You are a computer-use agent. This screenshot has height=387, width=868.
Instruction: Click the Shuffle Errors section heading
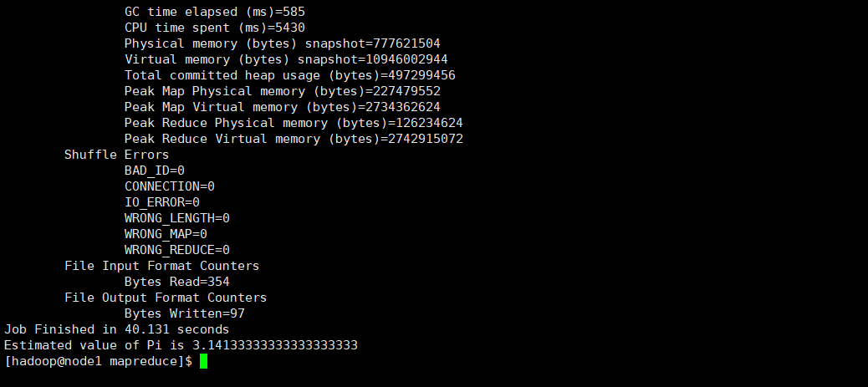pos(116,155)
